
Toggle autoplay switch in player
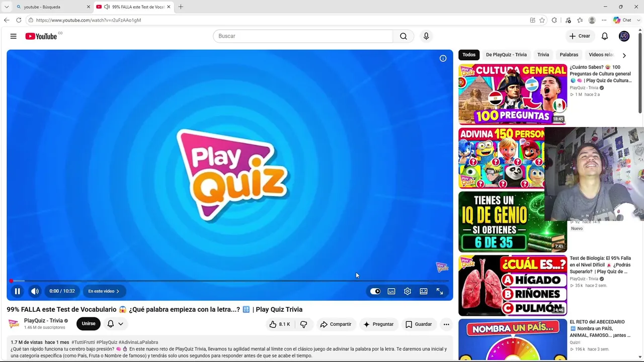click(375, 291)
